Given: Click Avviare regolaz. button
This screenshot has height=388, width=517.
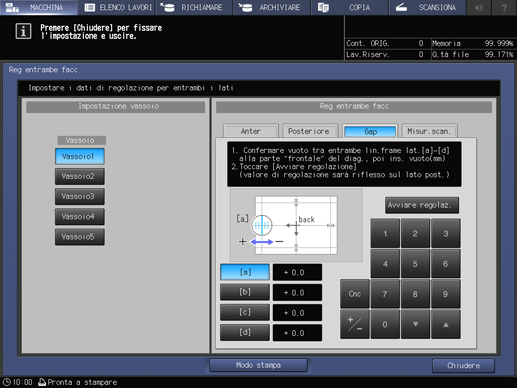Looking at the screenshot, I should click(x=422, y=205).
